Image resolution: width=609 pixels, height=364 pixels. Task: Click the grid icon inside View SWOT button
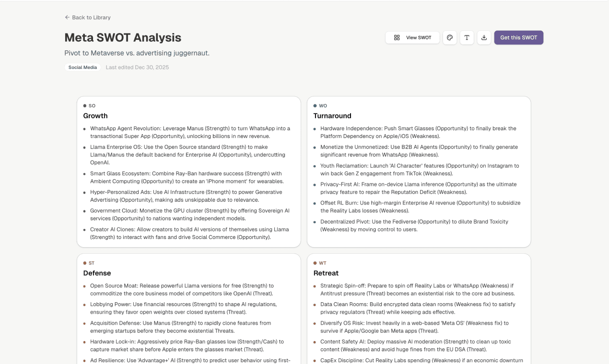[x=396, y=37]
